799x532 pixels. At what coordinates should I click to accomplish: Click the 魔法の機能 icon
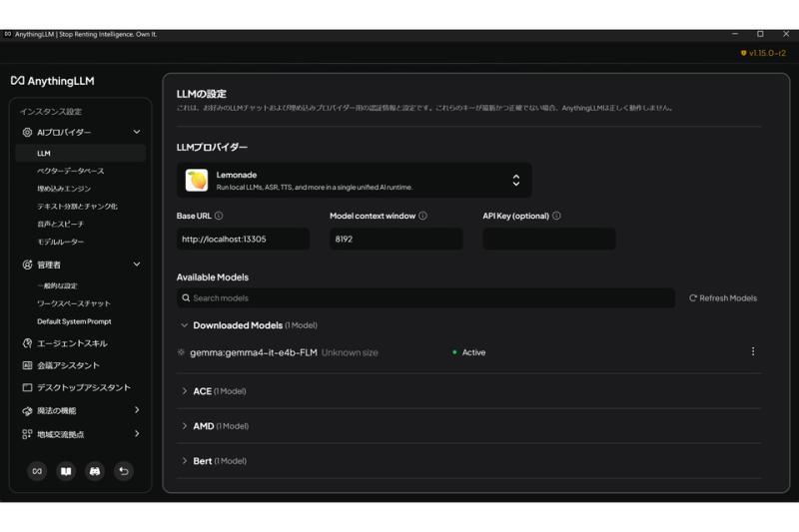point(27,411)
